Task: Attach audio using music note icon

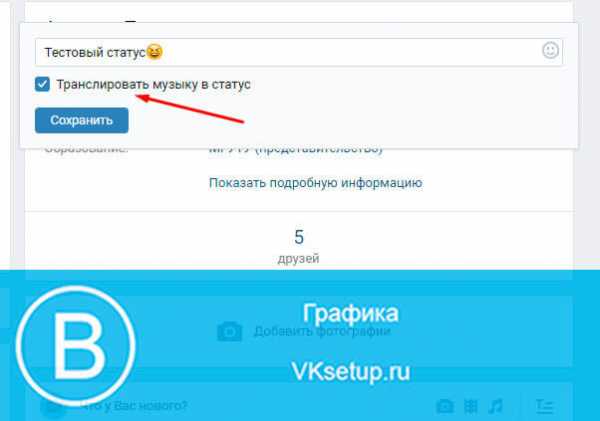Action: point(496,406)
